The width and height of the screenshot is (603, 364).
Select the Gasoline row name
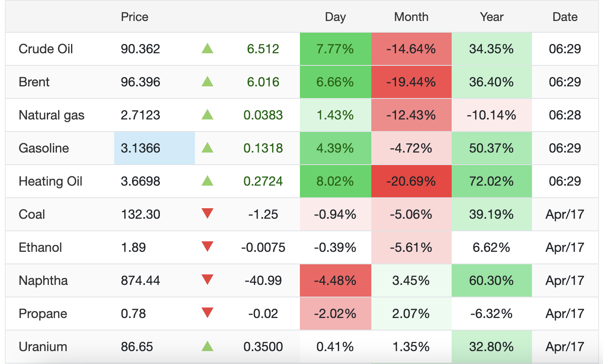44,148
